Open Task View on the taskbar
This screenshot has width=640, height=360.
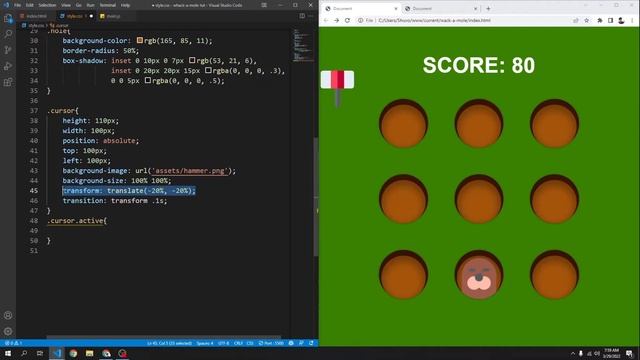pyautogui.click(x=40, y=353)
